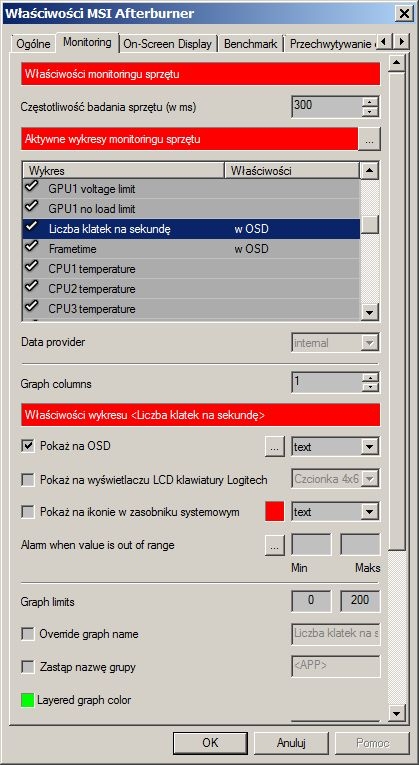Viewport: 419px width, 765px height.
Task: Toggle checkmark for CPU2 temperature
Action: [32, 287]
